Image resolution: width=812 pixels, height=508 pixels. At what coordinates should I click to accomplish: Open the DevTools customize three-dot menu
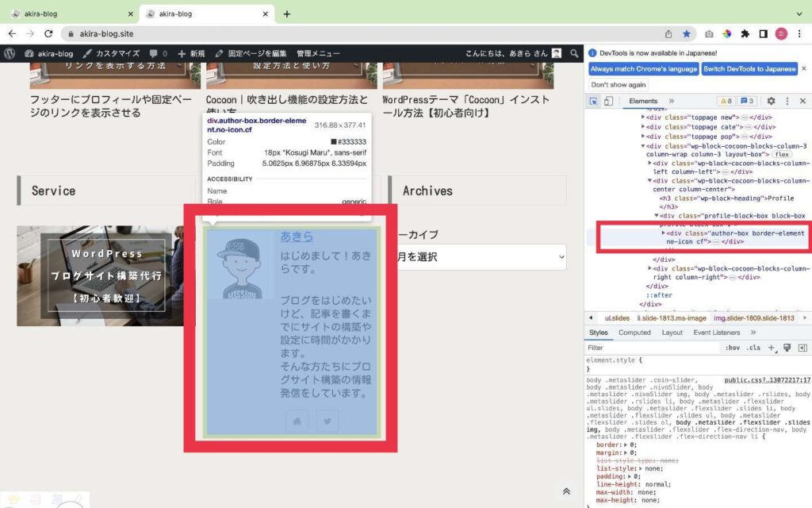(x=787, y=101)
